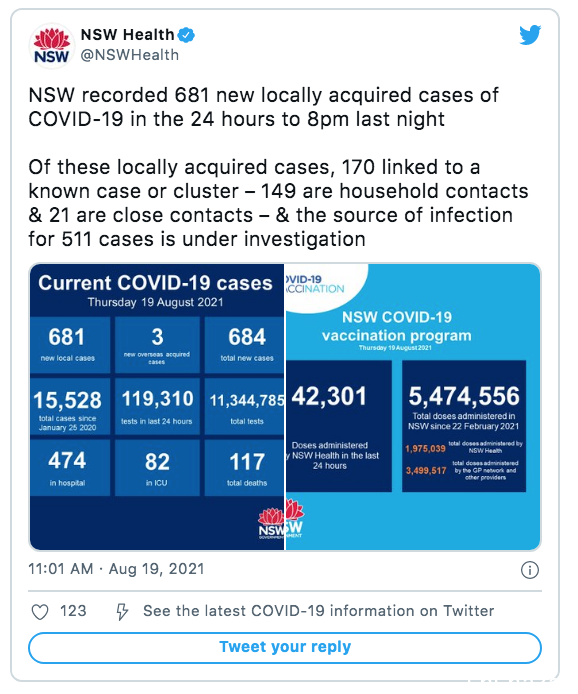
Task: Like the tweet with heart icon
Action: coord(40,612)
